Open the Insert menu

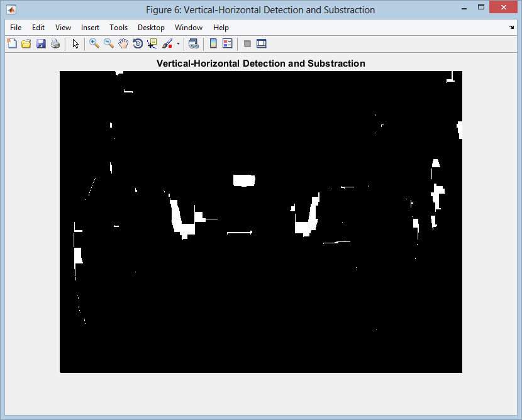click(90, 28)
